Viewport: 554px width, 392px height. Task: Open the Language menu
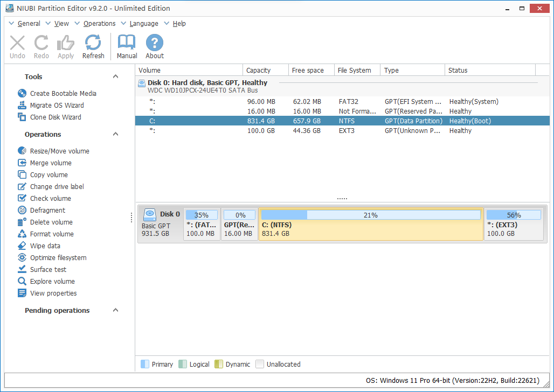click(143, 24)
